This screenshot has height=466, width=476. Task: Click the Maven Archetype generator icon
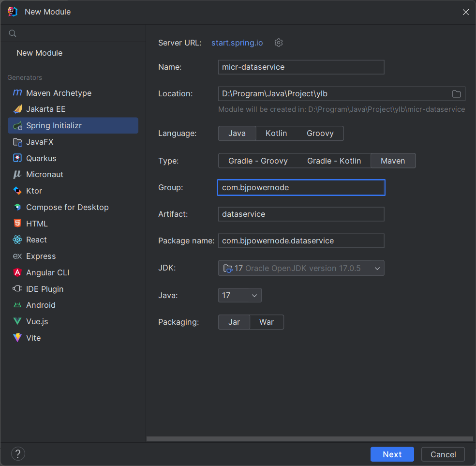point(17,92)
